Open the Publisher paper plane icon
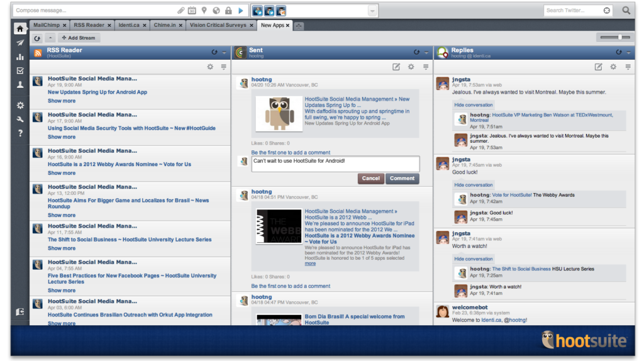This screenshot has height=361, width=644. pos(19,43)
